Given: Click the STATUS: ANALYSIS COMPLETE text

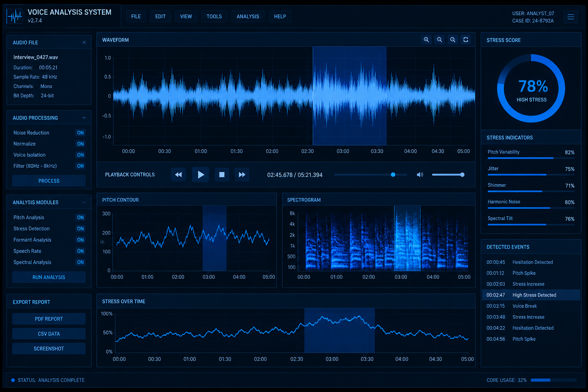Looking at the screenshot, I should click(51, 380).
